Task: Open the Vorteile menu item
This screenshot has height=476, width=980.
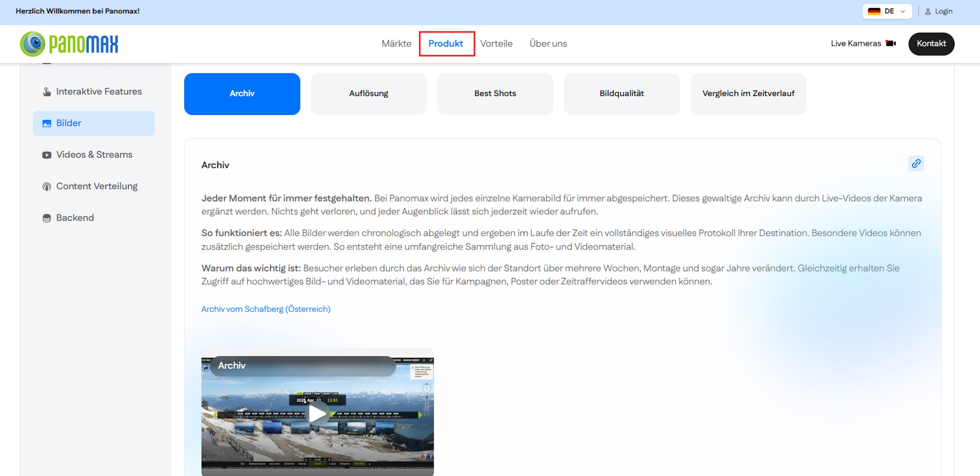Action: pyautogui.click(x=496, y=44)
